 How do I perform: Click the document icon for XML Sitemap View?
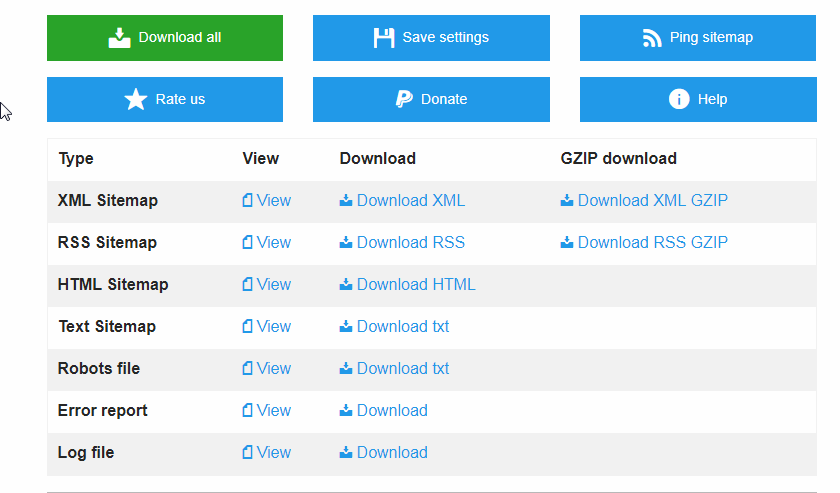click(247, 200)
